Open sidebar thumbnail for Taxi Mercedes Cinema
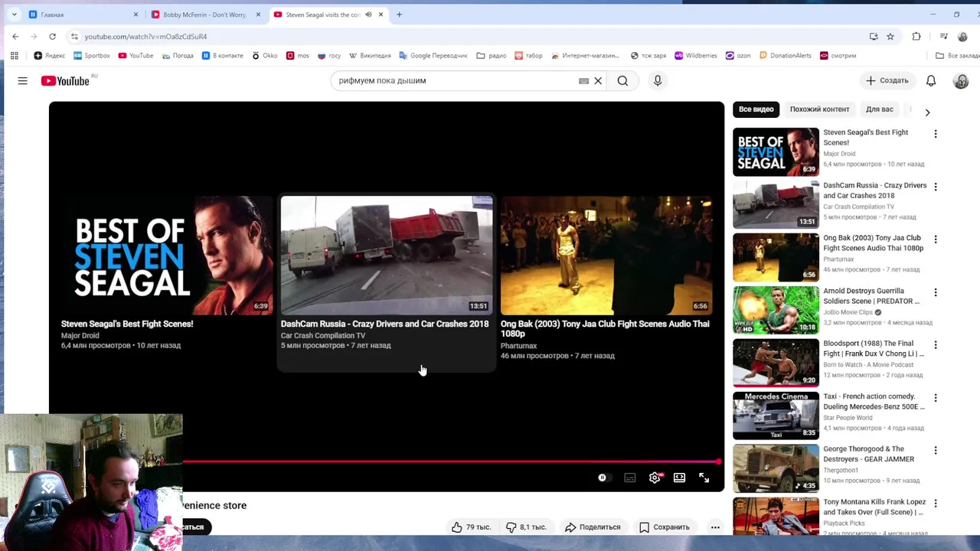Viewport: 980px width, 551px height. coord(776,416)
